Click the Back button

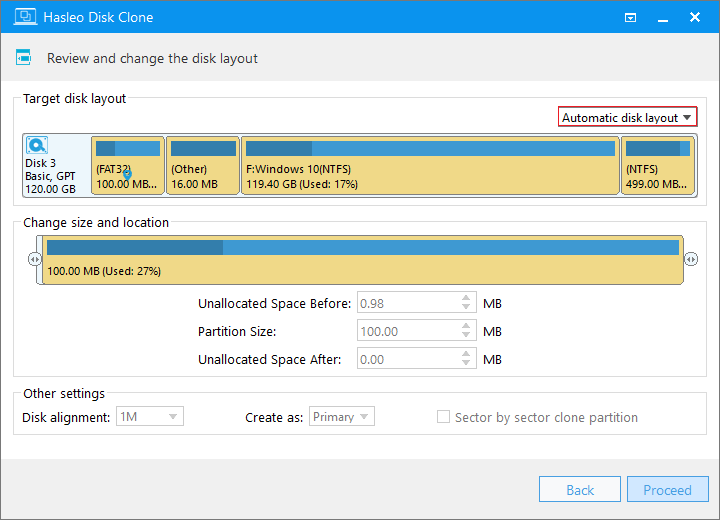(580, 489)
